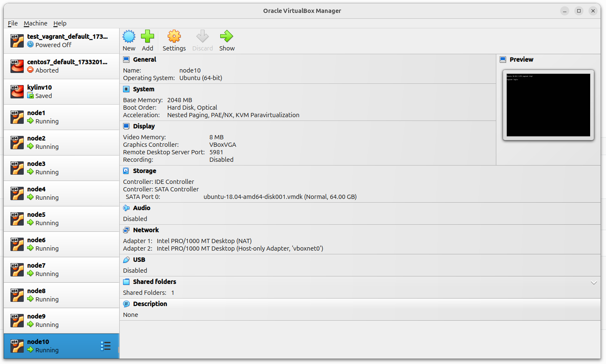Click the Description section speech icon
This screenshot has height=364, width=606.
[x=126, y=304]
